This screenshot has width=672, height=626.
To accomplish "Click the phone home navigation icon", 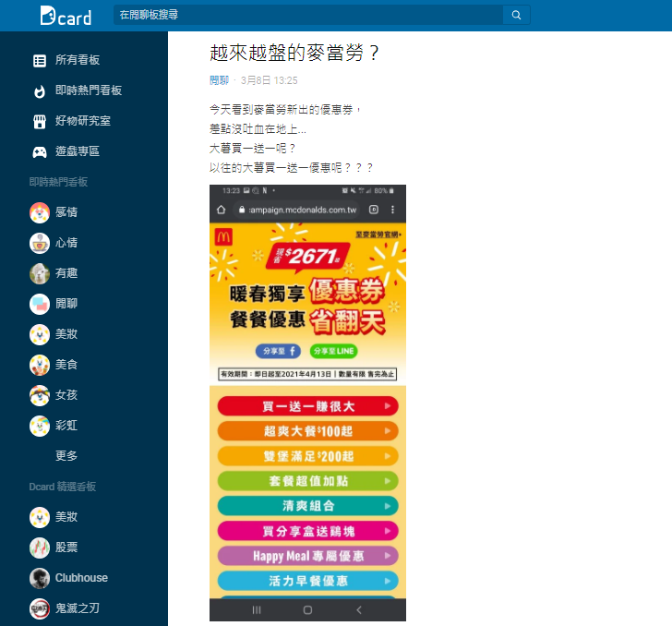I will coord(307,610).
